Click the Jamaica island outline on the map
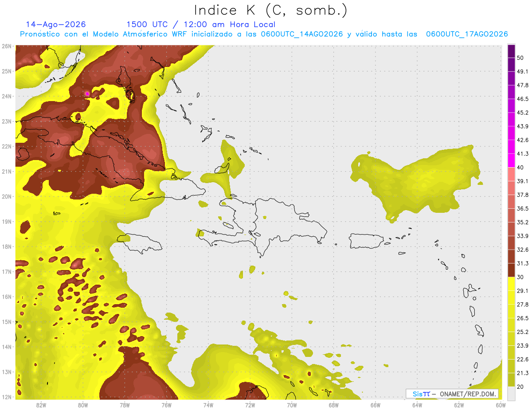This screenshot has height=411, width=532. point(140,243)
